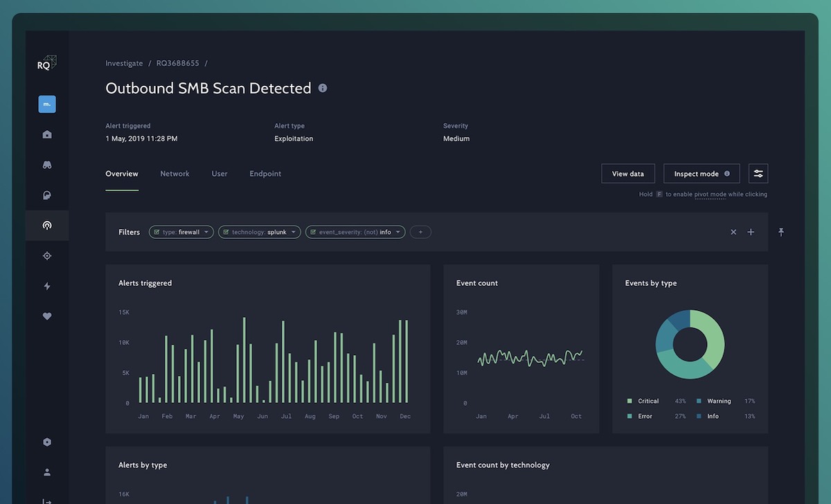The width and height of the screenshot is (831, 504).
Task: Click the Exploitation alert type value
Action: point(294,138)
